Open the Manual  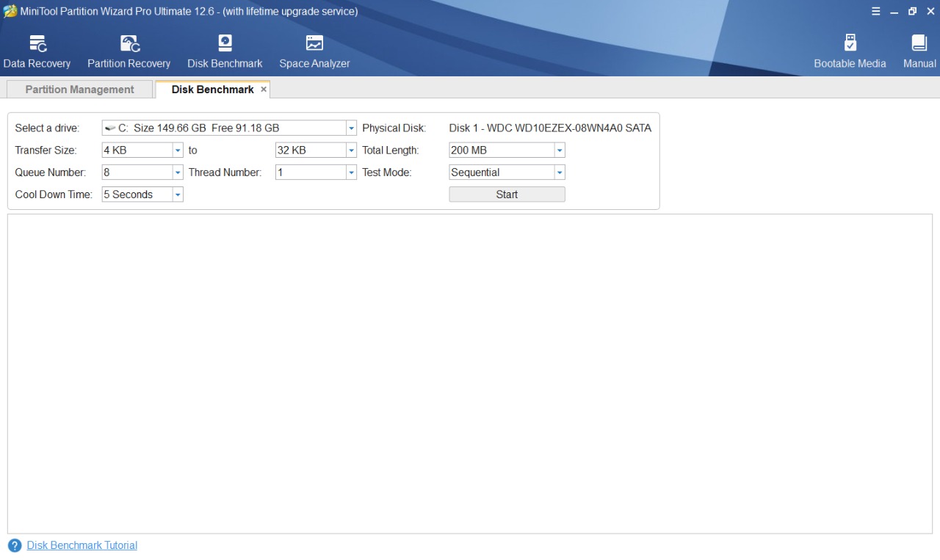tap(919, 51)
